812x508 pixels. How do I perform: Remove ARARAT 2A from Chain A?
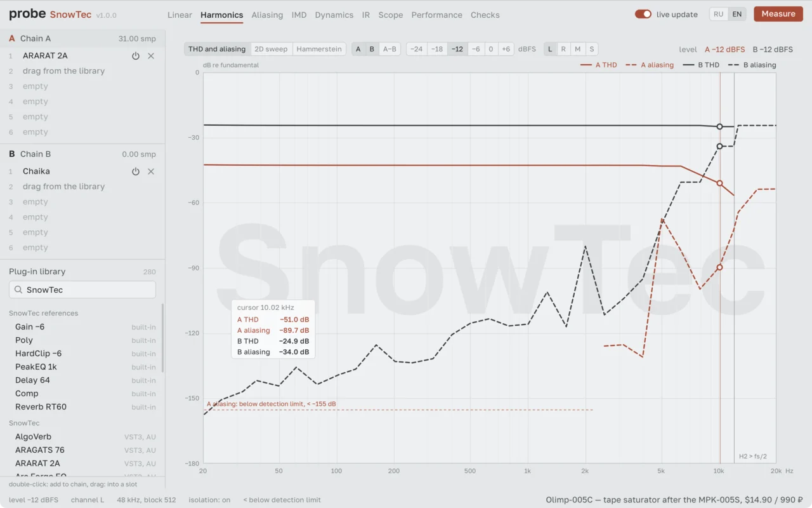(151, 56)
